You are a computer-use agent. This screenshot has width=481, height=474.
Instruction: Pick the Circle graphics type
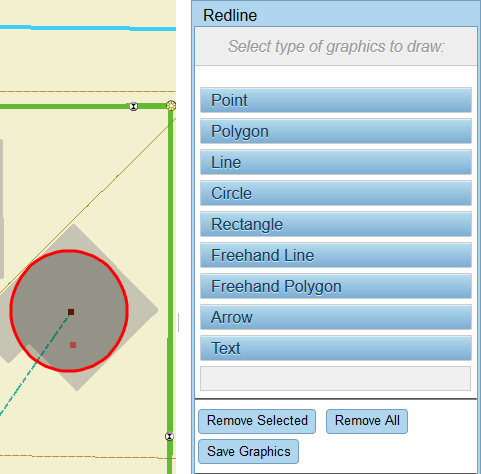336,193
